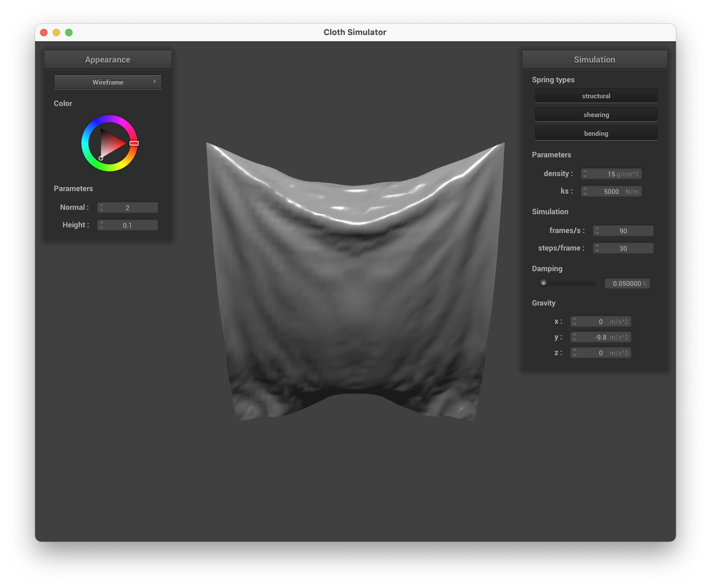This screenshot has width=711, height=588.
Task: Click the gravity y stepper arrows
Action: tap(575, 337)
